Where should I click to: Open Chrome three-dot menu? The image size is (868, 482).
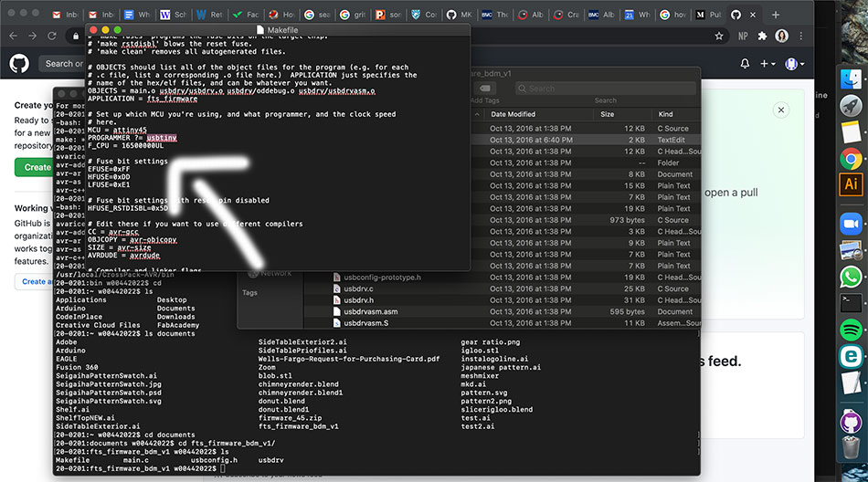[x=801, y=36]
